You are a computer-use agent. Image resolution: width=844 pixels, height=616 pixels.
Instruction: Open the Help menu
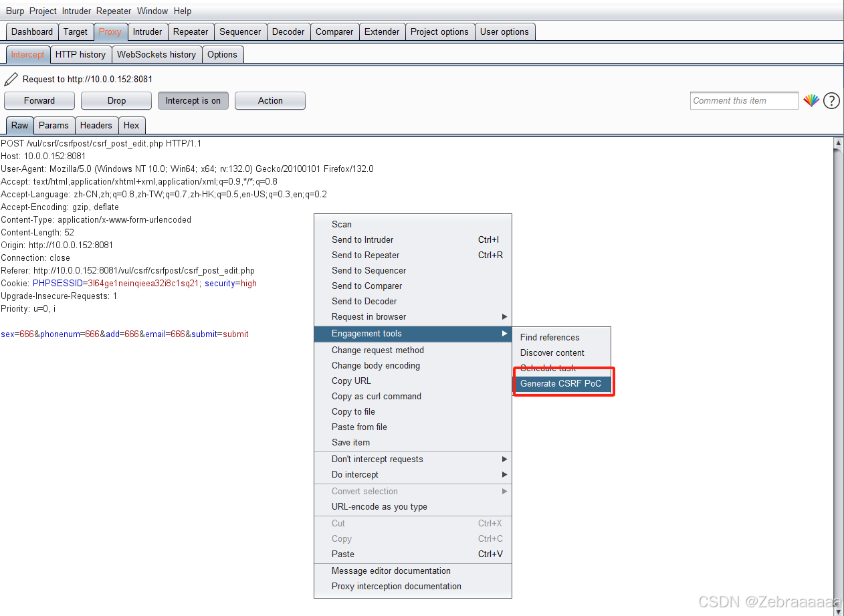pyautogui.click(x=183, y=11)
